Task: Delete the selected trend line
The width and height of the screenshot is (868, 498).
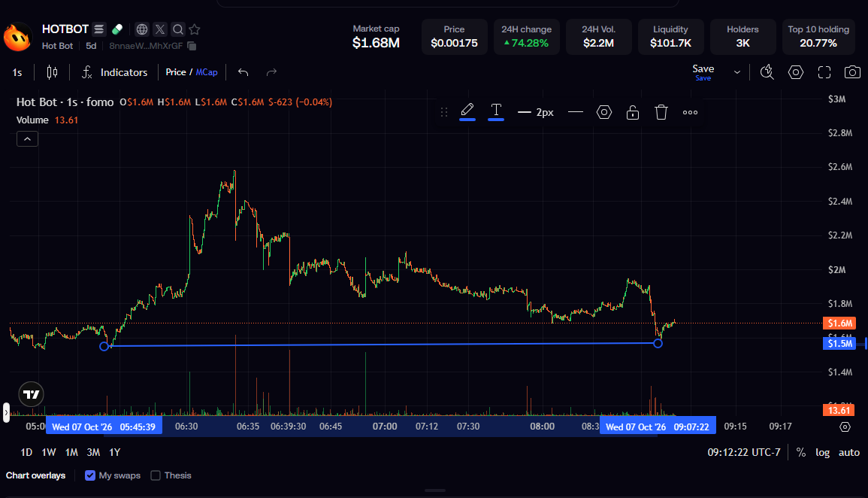Action: (661, 112)
